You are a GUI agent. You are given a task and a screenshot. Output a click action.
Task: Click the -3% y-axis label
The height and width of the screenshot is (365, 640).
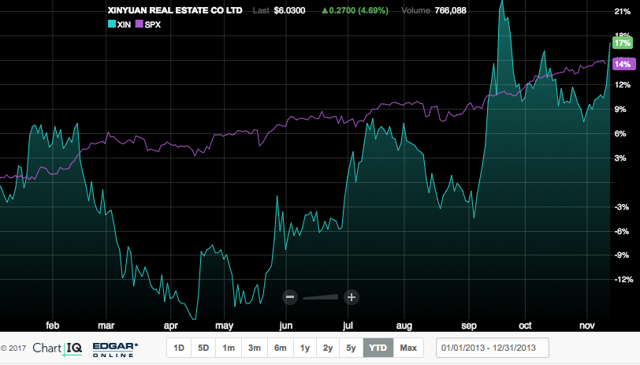[x=622, y=207]
